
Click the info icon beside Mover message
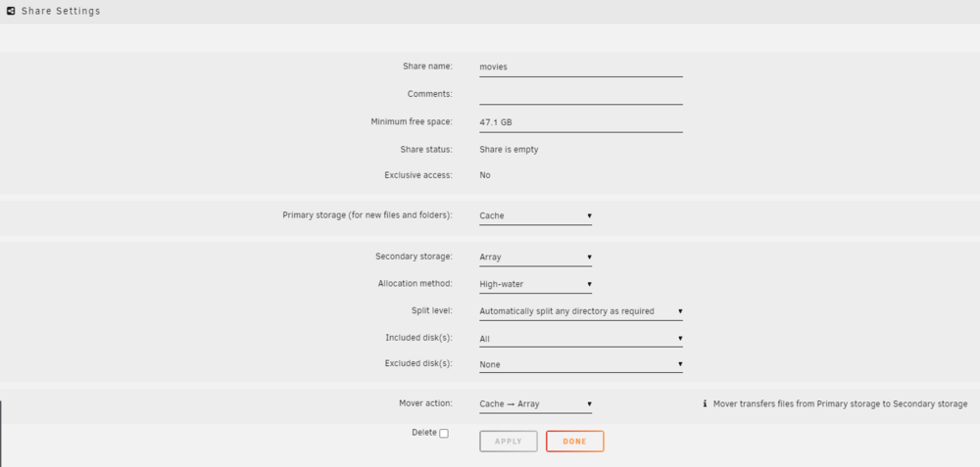coord(705,404)
